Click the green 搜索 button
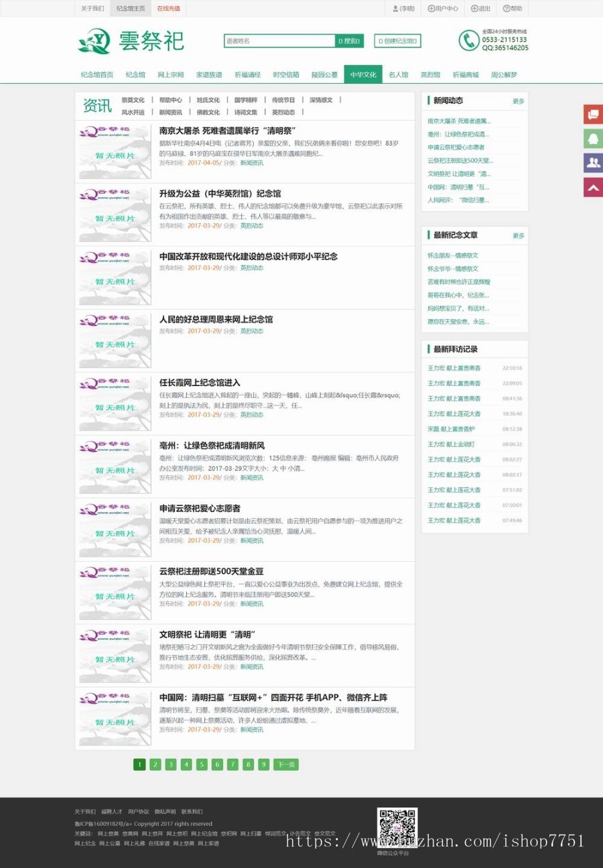The image size is (603, 868). pyautogui.click(x=349, y=41)
